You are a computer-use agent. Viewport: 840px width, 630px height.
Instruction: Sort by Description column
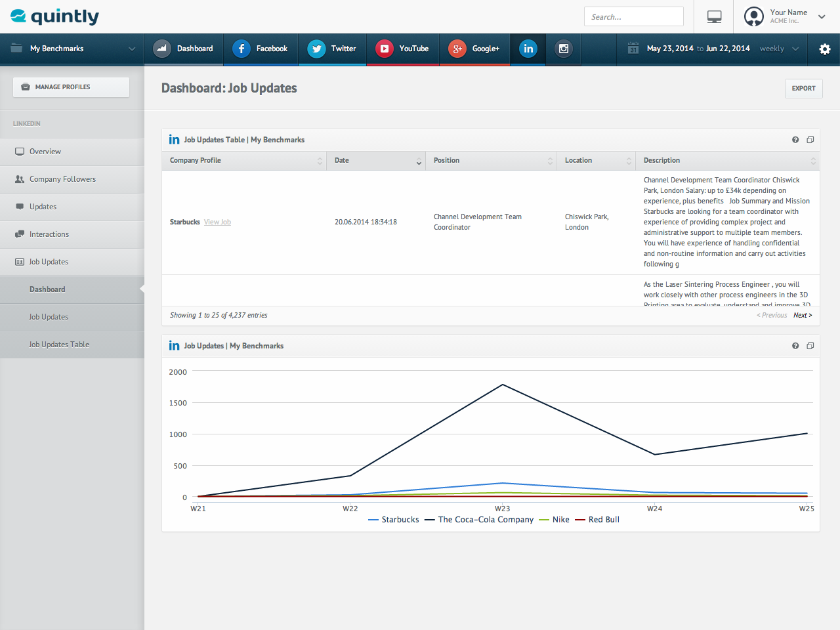click(728, 161)
